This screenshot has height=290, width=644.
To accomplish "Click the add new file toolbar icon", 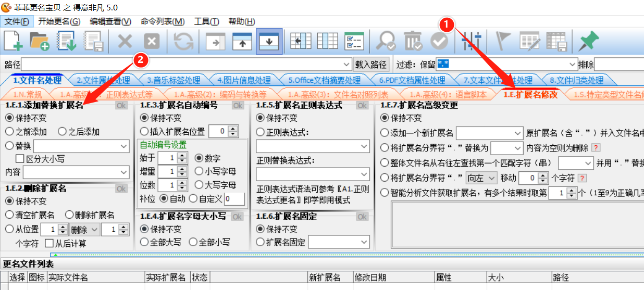I will 13,41.
